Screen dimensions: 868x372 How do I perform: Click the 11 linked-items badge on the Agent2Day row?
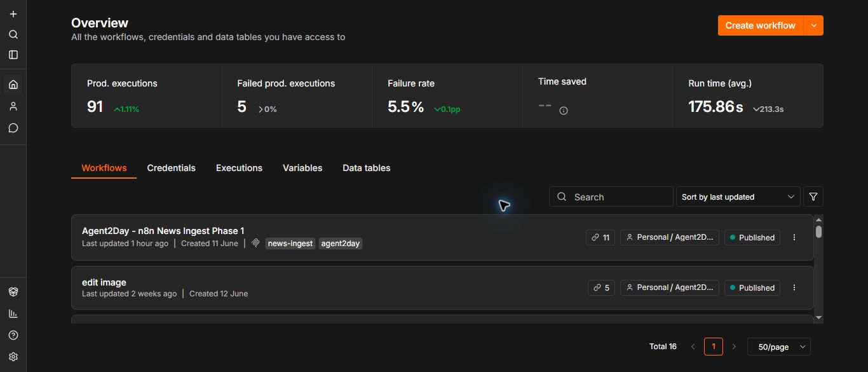(600, 237)
